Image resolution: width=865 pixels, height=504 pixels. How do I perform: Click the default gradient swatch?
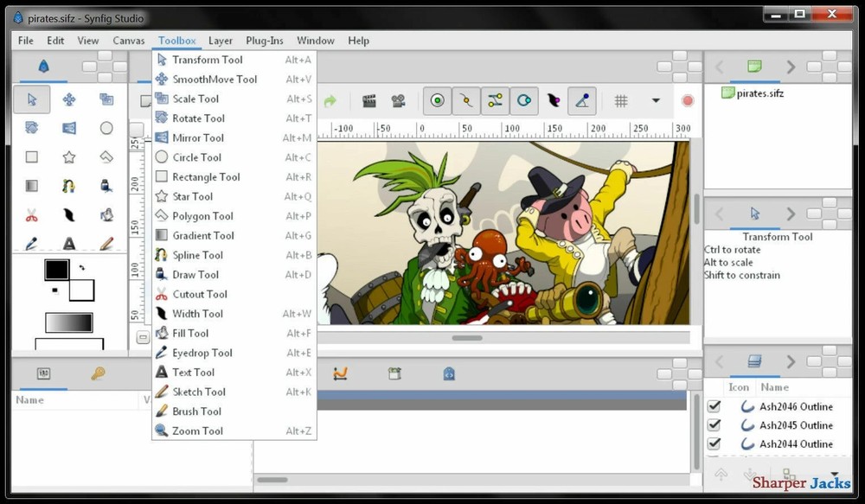pos(69,322)
